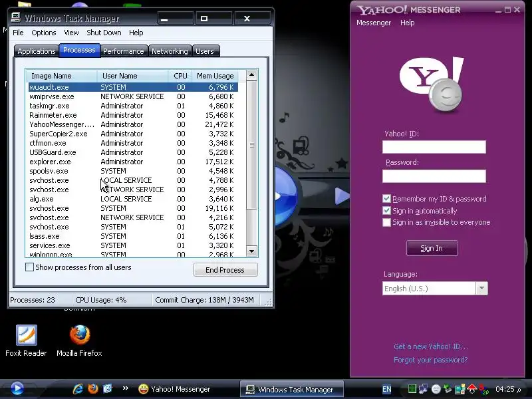
Task: Select the taskmgr.exe process
Action: pos(133,106)
